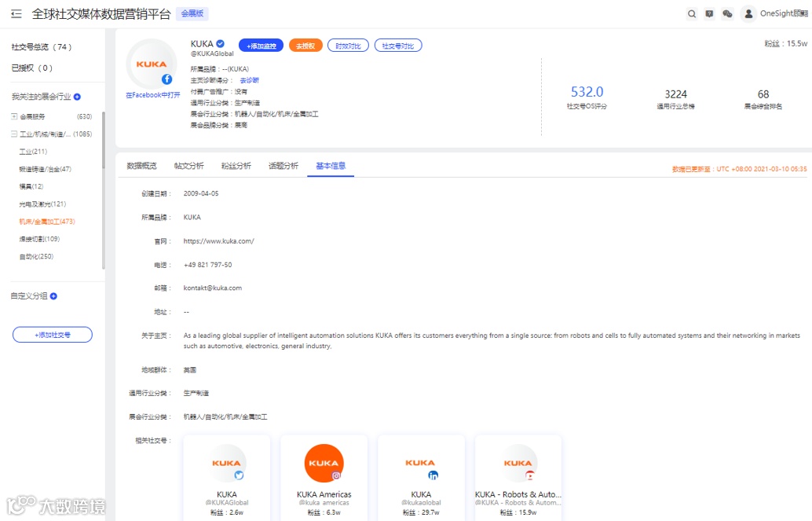Open the 在Facebook中打开 link

pos(153,95)
